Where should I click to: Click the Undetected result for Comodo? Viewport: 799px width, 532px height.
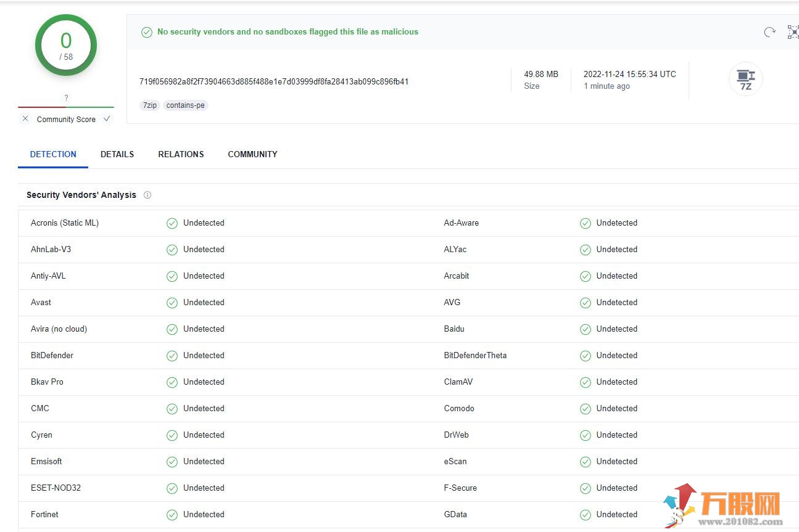point(617,408)
